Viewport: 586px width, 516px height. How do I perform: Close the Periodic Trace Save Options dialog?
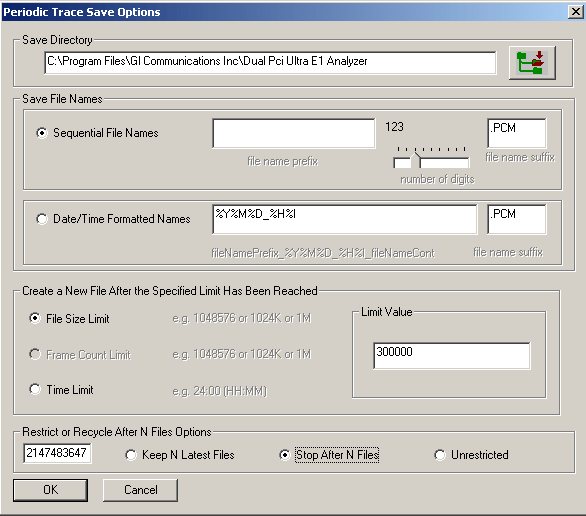tap(576, 12)
